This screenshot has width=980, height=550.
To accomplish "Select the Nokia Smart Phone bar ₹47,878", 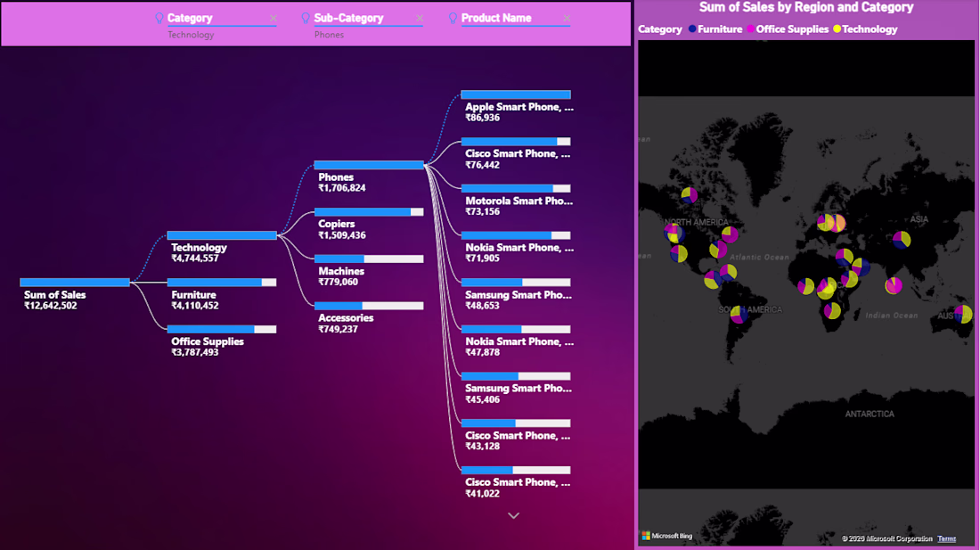I will click(x=516, y=329).
